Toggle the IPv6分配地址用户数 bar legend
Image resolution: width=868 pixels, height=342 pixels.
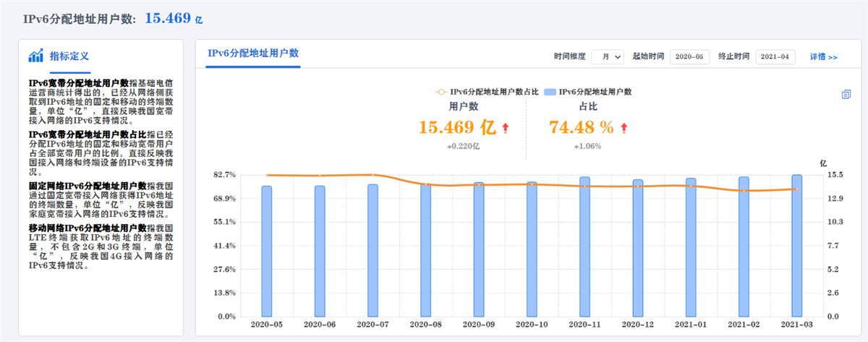pos(588,92)
